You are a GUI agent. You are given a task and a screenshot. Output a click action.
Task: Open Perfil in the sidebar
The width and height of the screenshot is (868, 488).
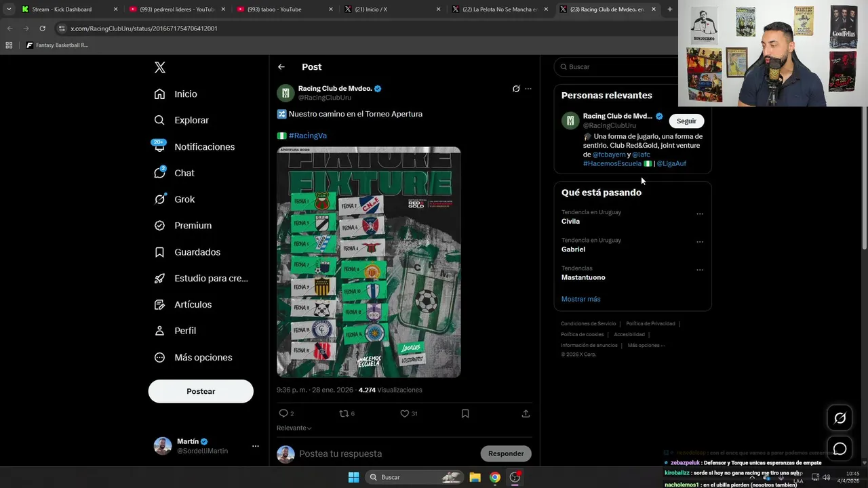pos(175,331)
